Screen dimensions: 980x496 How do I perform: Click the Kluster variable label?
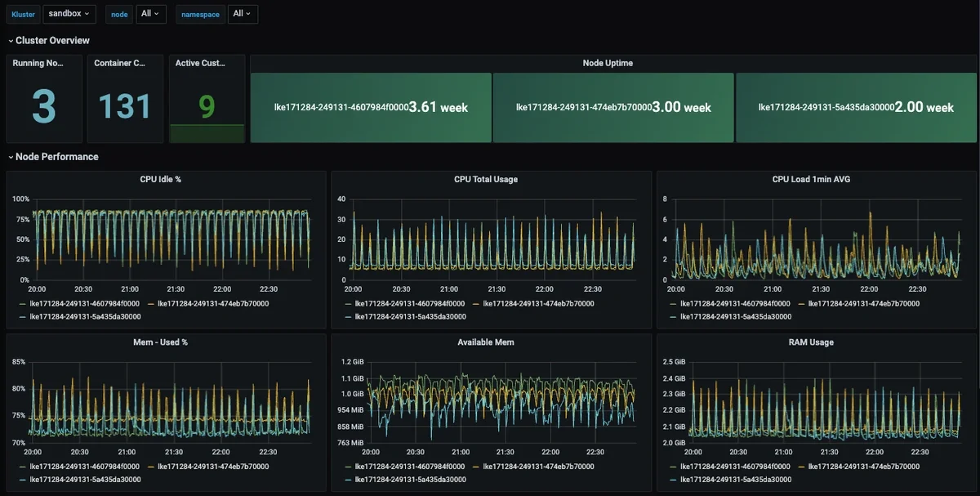pos(24,14)
